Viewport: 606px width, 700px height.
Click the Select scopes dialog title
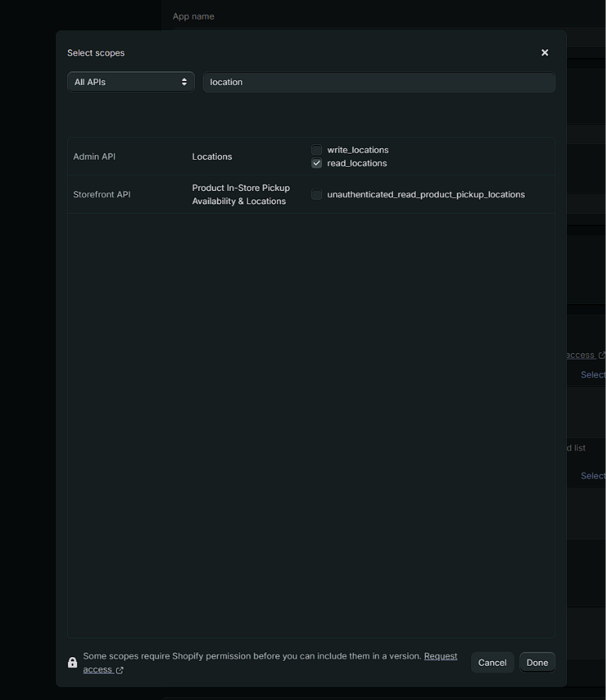click(96, 53)
